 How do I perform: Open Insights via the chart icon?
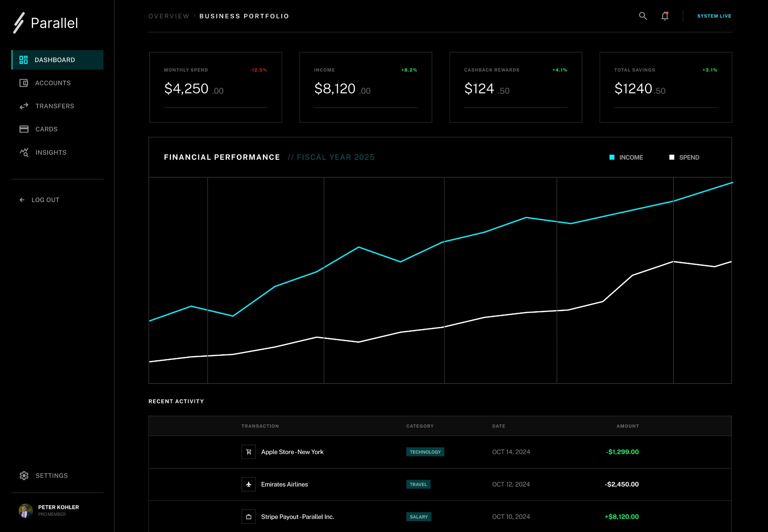tap(24, 152)
